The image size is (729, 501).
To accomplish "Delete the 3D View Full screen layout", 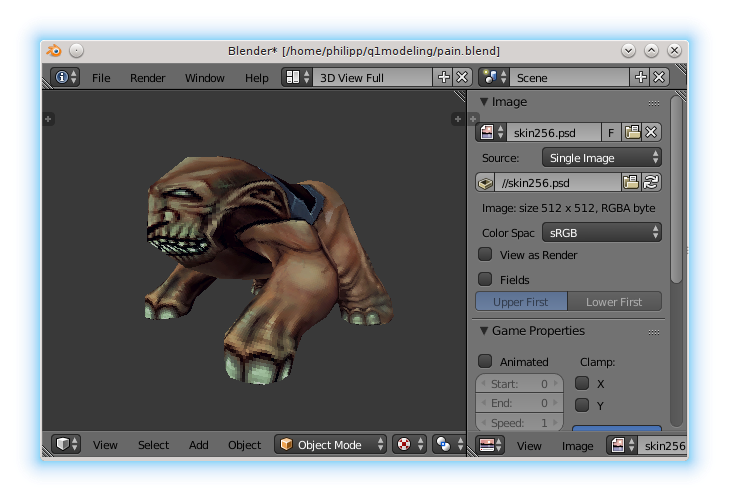I will [x=462, y=77].
